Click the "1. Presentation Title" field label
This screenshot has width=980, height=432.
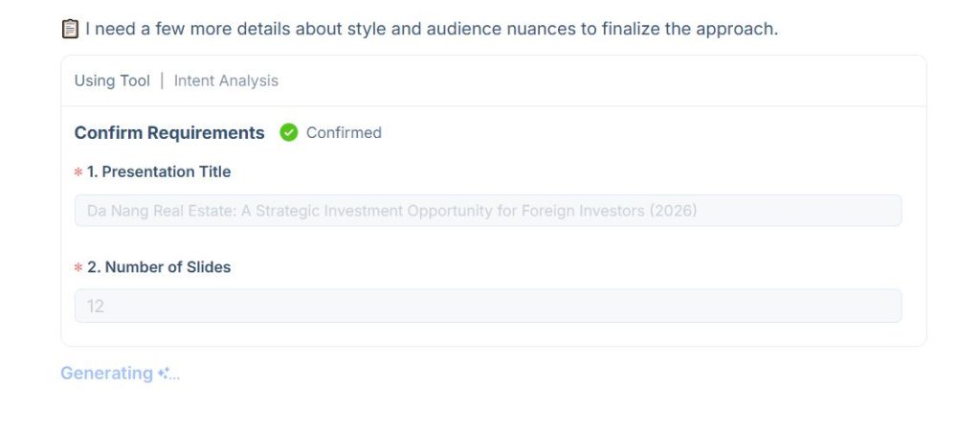(159, 172)
